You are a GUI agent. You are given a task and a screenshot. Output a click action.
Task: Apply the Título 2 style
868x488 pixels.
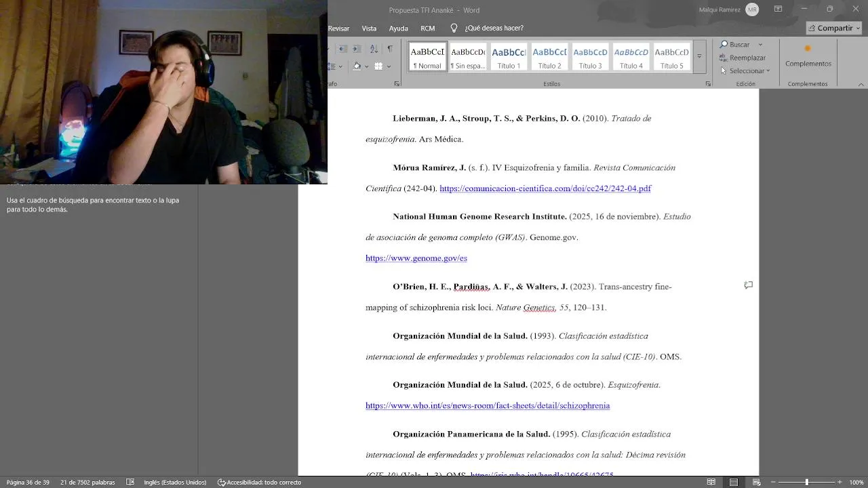point(549,57)
